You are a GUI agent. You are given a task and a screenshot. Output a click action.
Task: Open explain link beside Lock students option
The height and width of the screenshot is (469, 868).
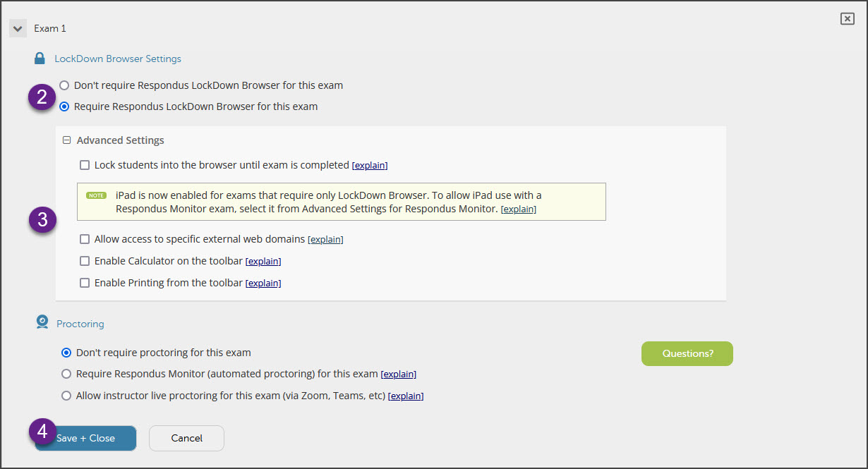370,164
